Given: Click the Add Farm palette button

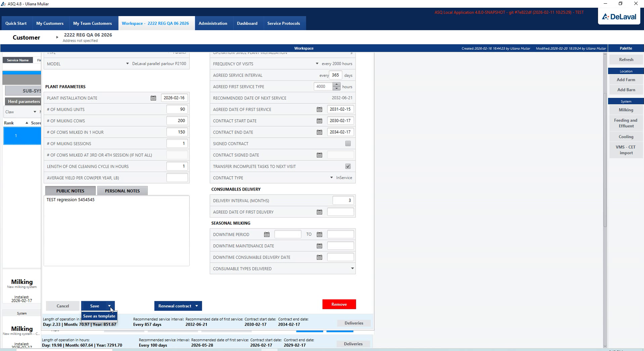Looking at the screenshot, I should (626, 80).
